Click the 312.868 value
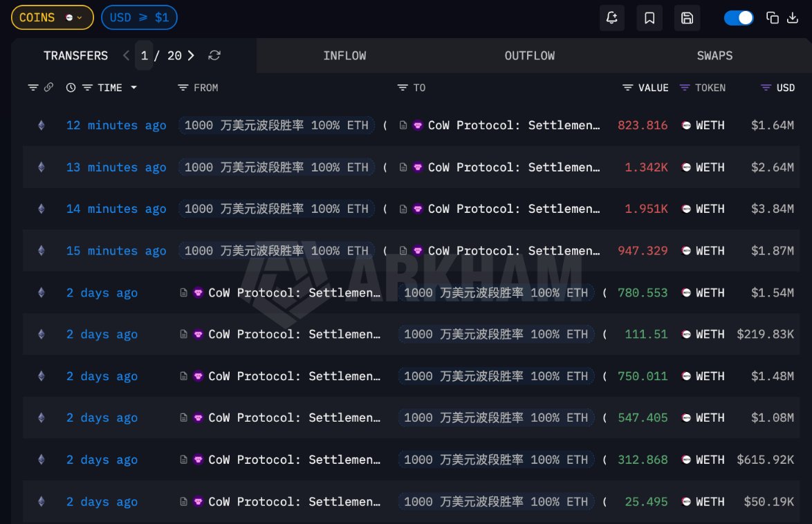Viewport: 812px width, 524px height. click(642, 460)
